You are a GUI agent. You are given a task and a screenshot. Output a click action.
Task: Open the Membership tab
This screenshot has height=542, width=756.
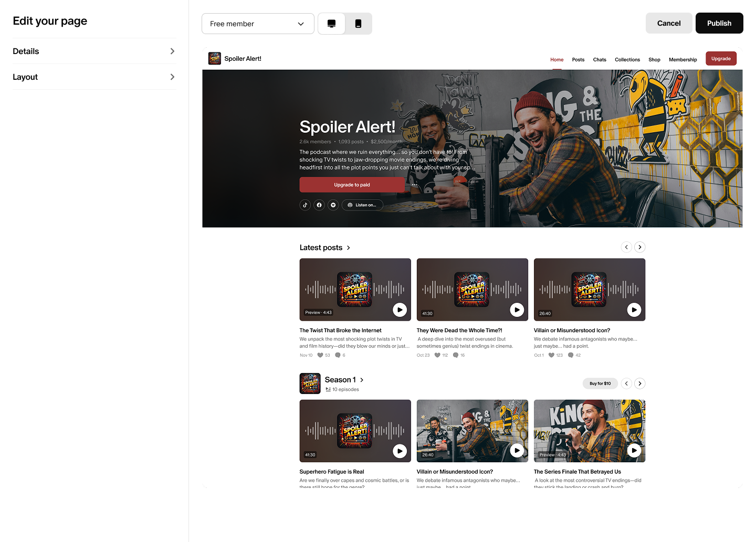pos(682,59)
